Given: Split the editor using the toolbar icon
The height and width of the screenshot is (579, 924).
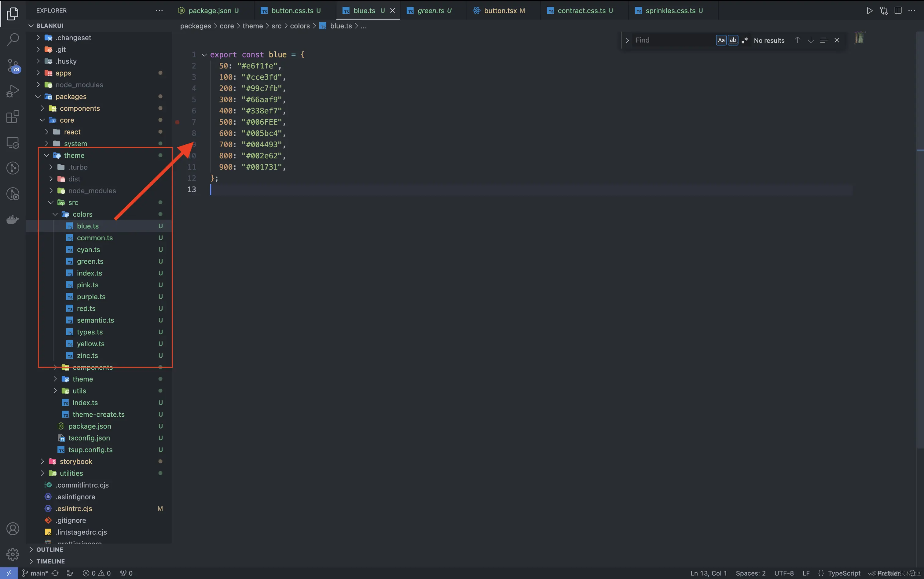Looking at the screenshot, I should coord(898,10).
